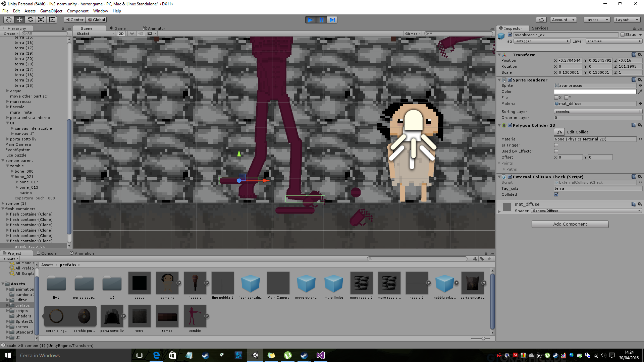Viewport: 644px width, 362px height.
Task: Open External Collision Check gear menu
Action: (640, 177)
